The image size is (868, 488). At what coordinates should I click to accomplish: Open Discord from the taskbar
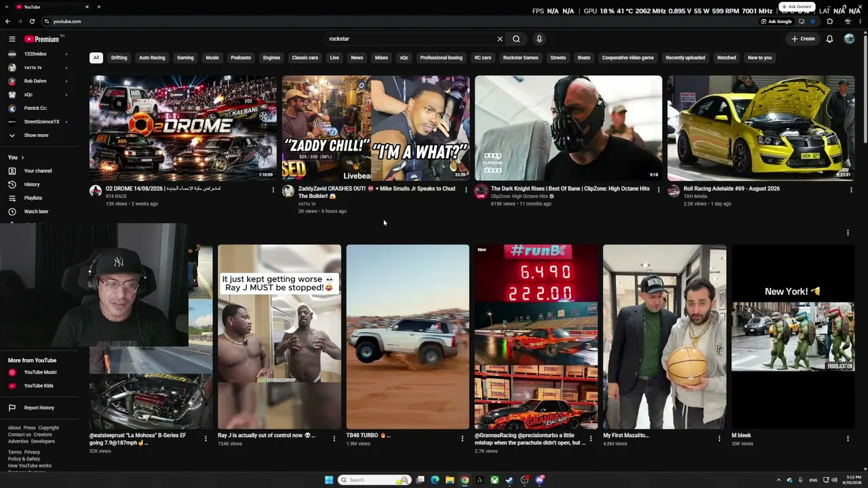pyautogui.click(x=539, y=480)
